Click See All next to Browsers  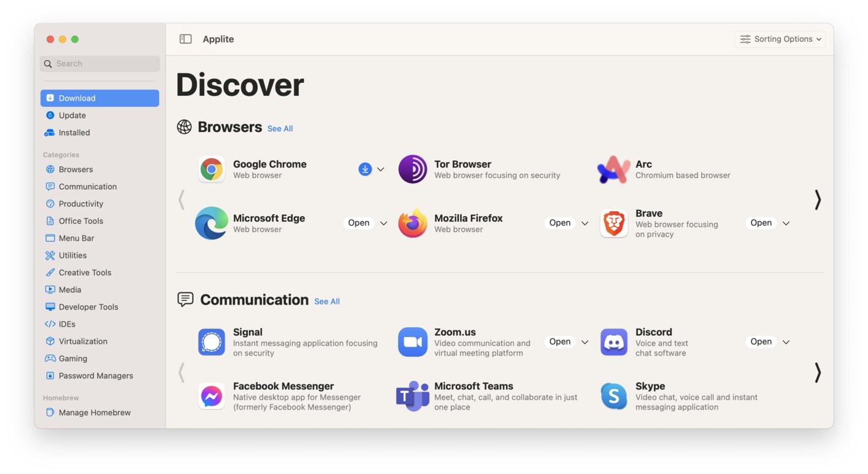(x=280, y=128)
